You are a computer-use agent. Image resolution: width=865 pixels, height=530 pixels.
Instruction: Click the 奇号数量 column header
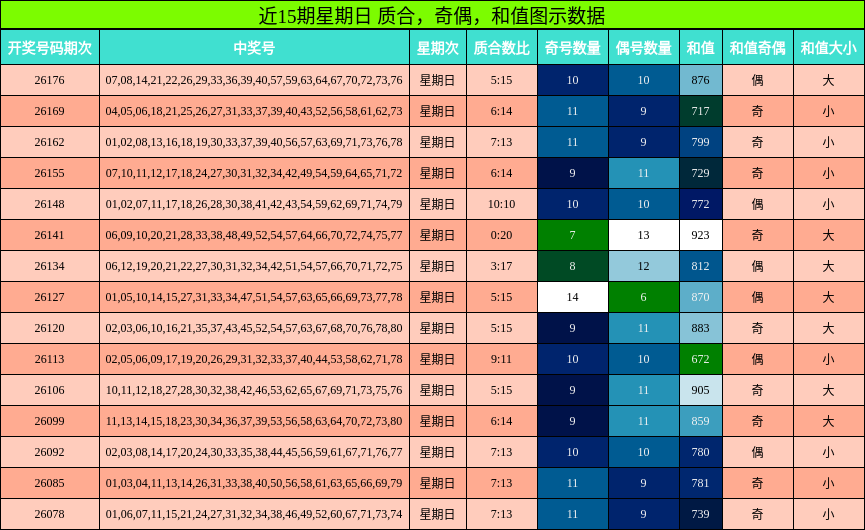tap(573, 48)
